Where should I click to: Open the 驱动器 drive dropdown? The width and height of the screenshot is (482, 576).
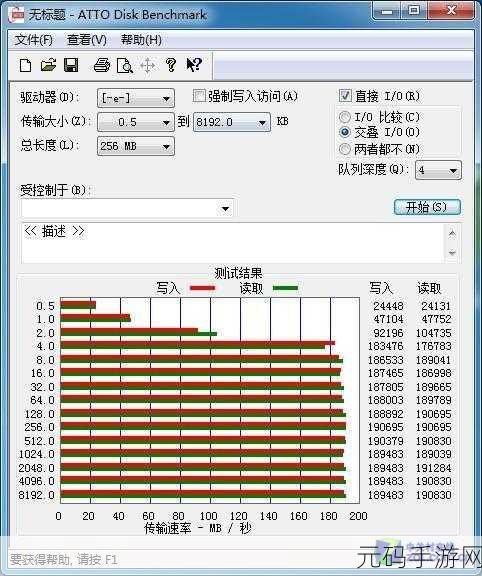136,98
